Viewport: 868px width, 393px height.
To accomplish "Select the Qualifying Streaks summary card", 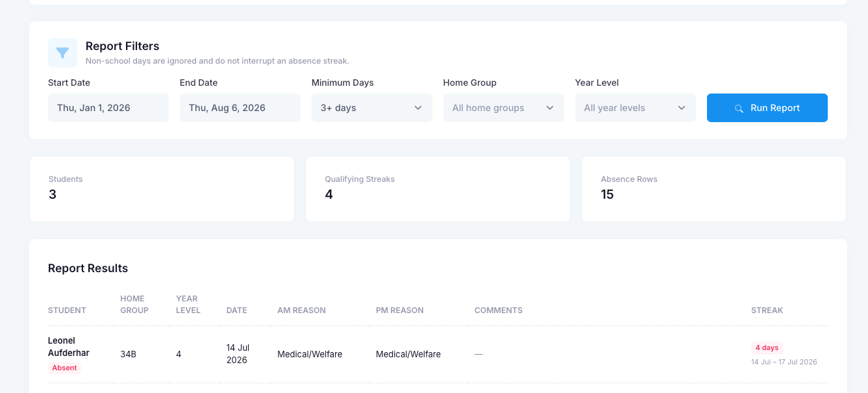I will (438, 189).
